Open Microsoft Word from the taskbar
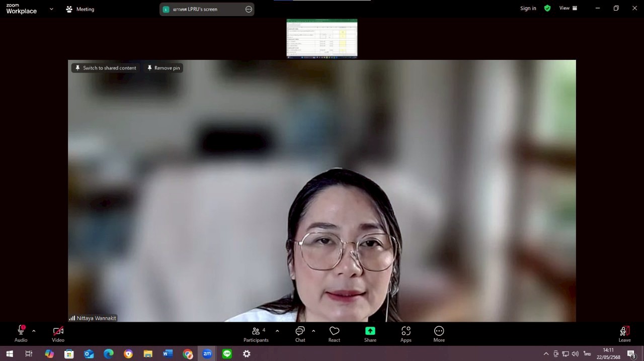Viewport: 644px width, 361px height. tap(168, 354)
